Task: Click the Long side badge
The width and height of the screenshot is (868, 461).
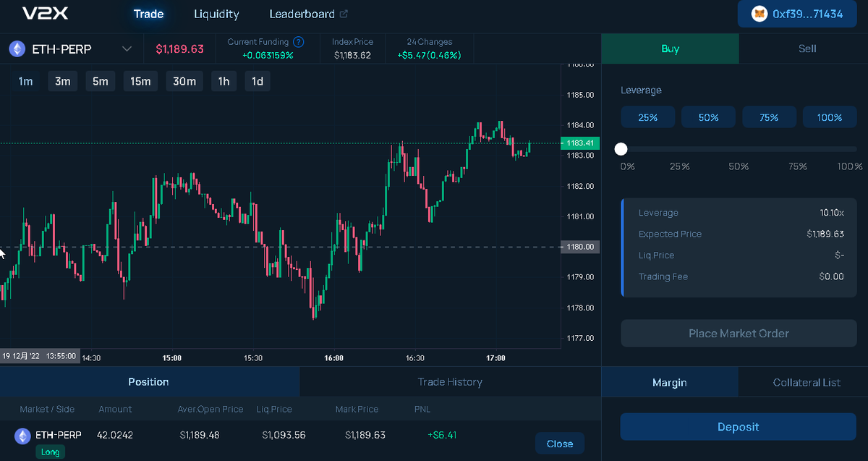Action: click(x=50, y=452)
